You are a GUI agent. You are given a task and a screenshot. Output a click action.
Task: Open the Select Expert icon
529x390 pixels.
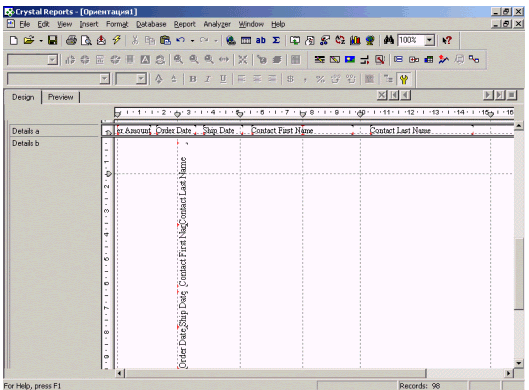[x=310, y=40]
